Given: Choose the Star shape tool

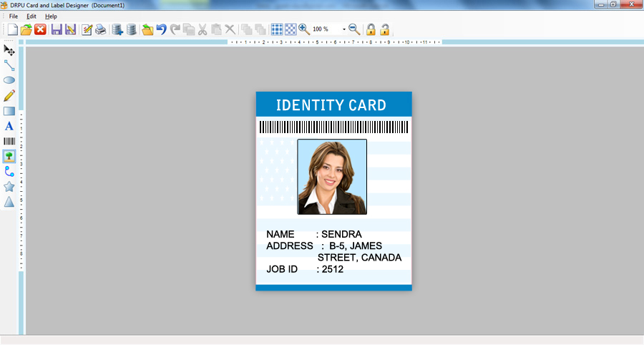Looking at the screenshot, I should [9, 187].
